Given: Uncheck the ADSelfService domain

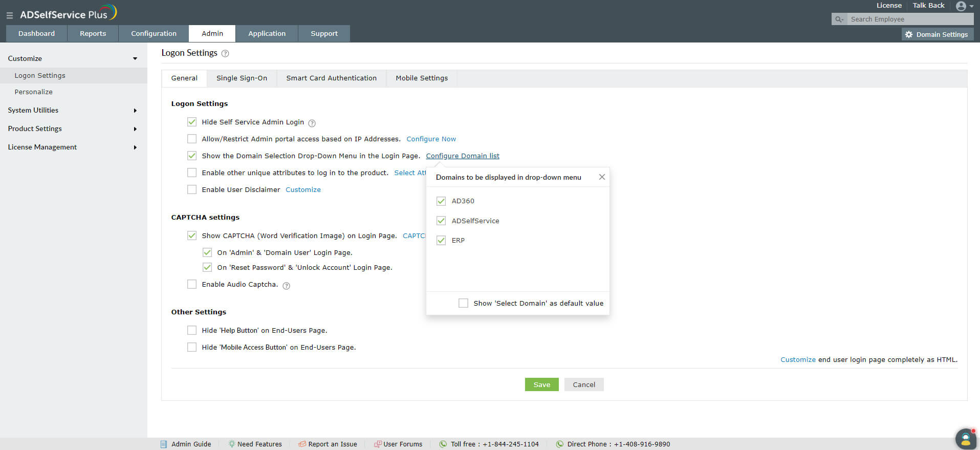Looking at the screenshot, I should click(441, 221).
